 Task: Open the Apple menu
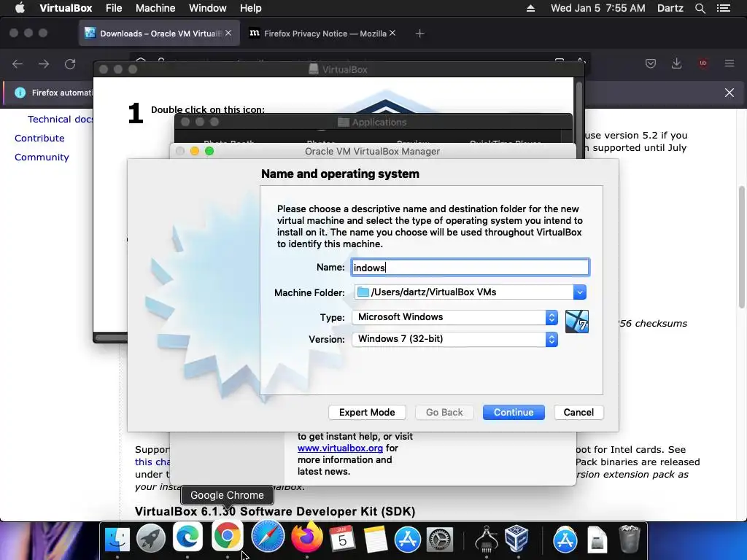pyautogui.click(x=20, y=8)
